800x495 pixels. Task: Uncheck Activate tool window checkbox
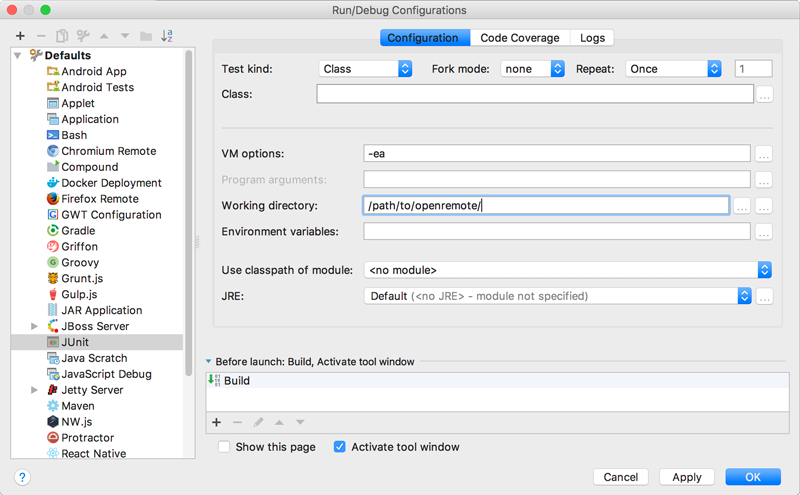340,447
